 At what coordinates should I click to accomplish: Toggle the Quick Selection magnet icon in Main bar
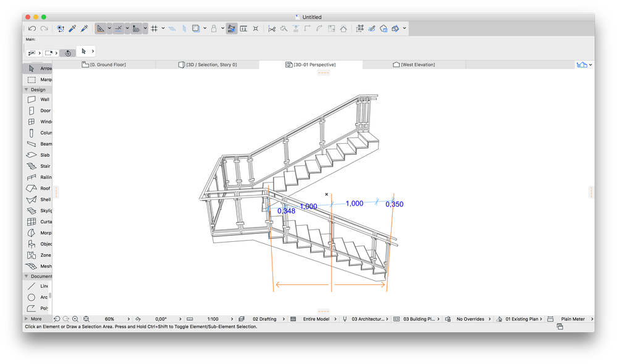pyautogui.click(x=68, y=52)
